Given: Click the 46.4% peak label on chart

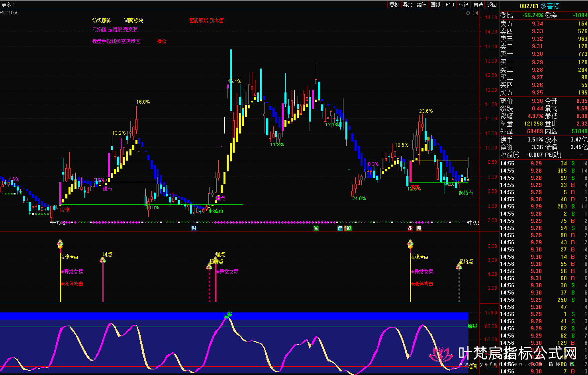Looking at the screenshot, I should pyautogui.click(x=234, y=81).
